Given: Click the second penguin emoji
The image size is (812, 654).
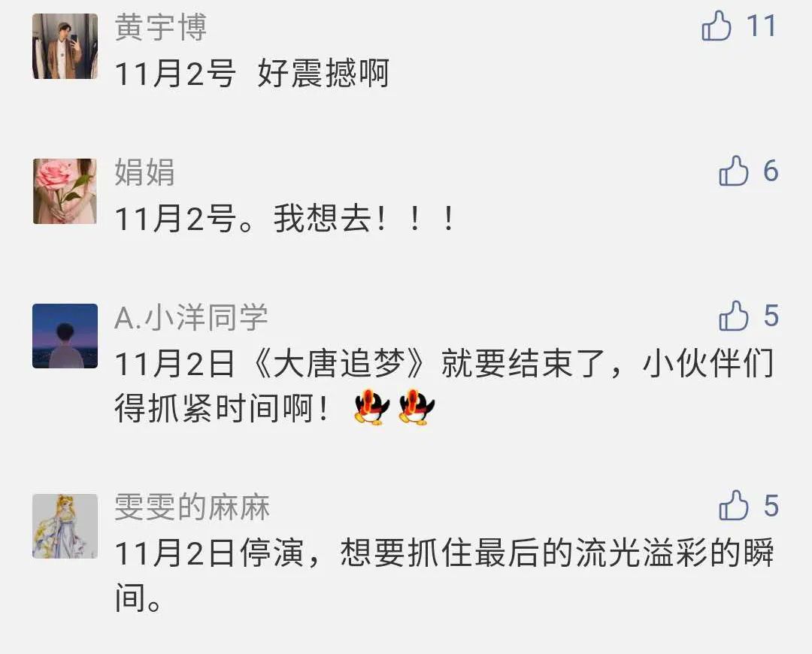Looking at the screenshot, I should [x=417, y=407].
